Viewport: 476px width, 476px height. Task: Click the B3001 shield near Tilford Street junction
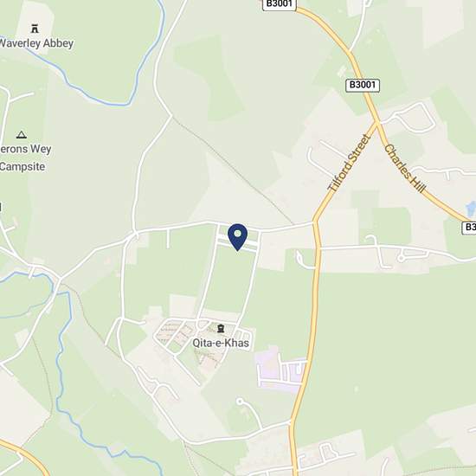(x=363, y=85)
